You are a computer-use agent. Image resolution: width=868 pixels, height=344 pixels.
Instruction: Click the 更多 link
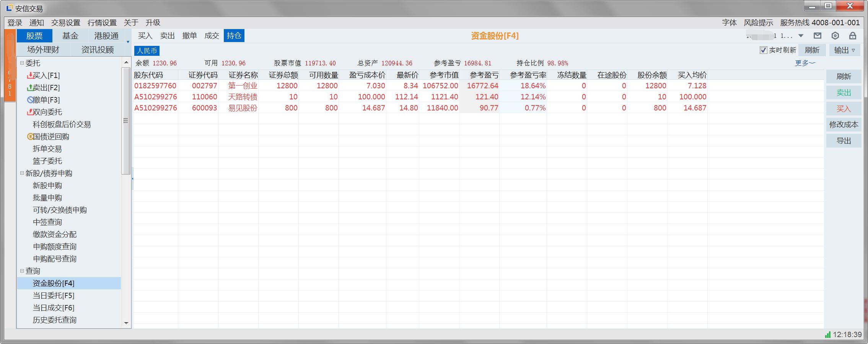click(x=805, y=63)
